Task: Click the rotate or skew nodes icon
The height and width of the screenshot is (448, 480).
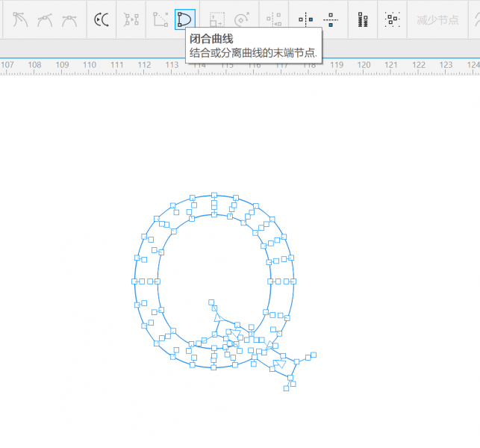Action: (x=242, y=19)
